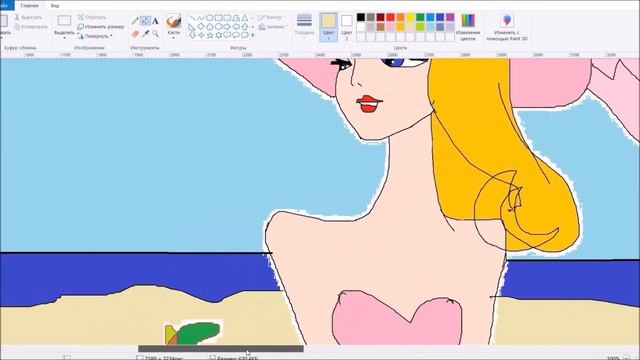640x360 pixels.
Task: Choose the Pentagon shape
Action: [x=210, y=27]
